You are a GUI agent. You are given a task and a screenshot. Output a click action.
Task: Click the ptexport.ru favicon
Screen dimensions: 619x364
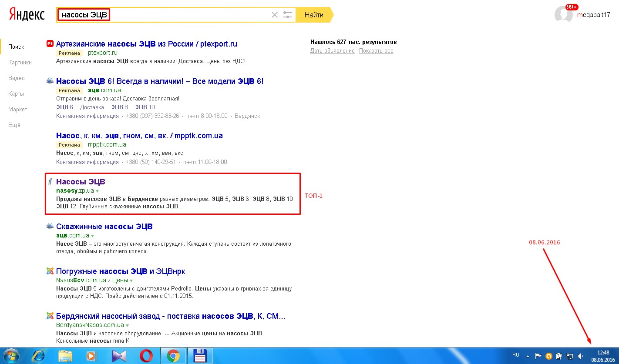(50, 43)
